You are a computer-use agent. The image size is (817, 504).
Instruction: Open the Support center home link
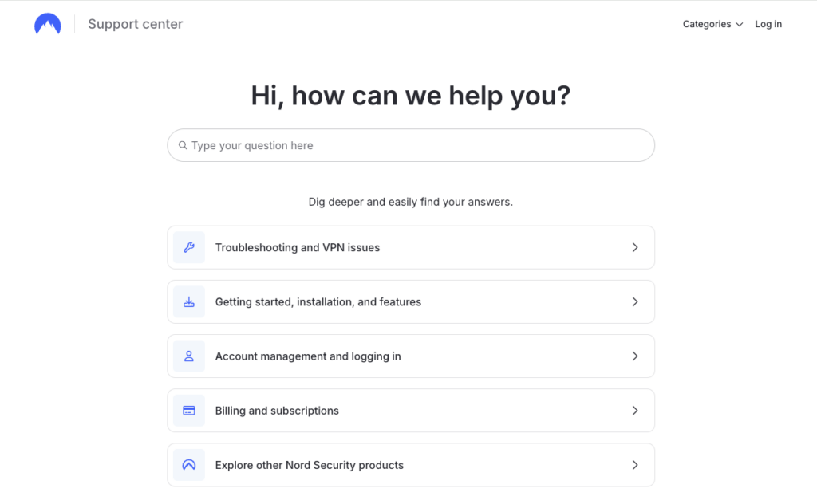[136, 24]
